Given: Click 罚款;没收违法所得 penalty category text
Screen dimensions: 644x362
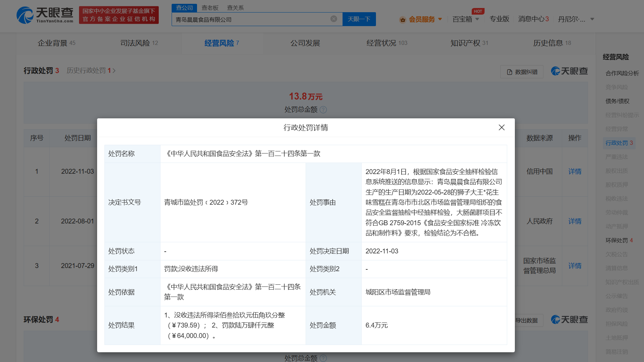Looking at the screenshot, I should (x=191, y=269).
